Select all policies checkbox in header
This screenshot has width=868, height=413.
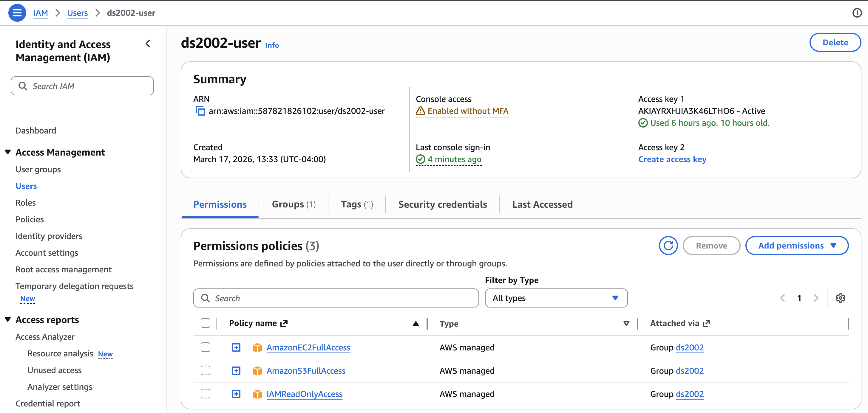tap(205, 323)
